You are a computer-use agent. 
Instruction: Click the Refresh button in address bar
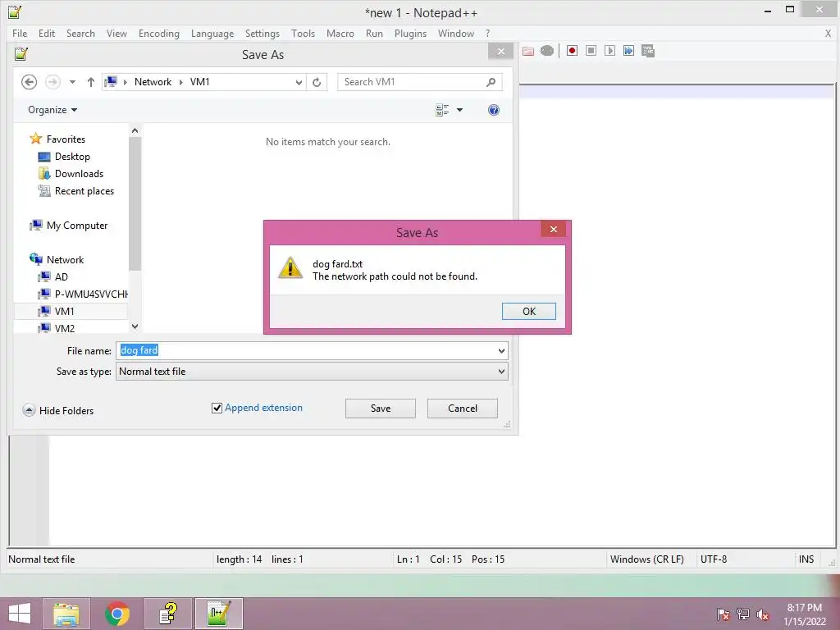pos(317,82)
